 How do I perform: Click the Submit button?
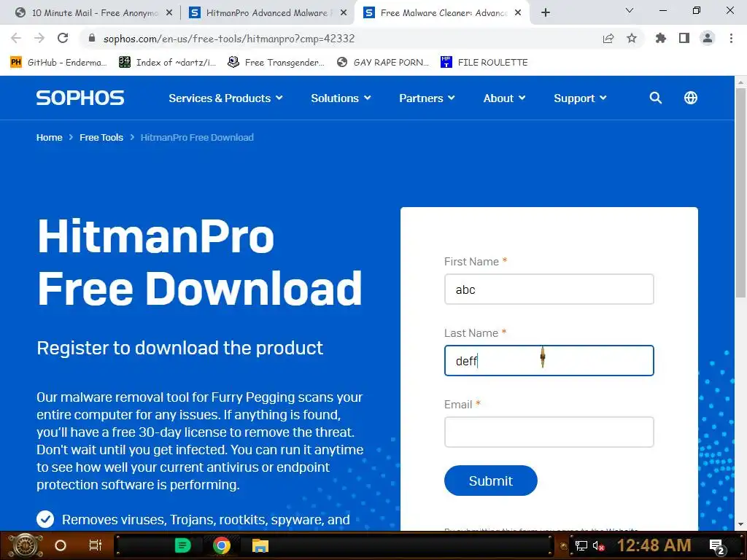[491, 481]
